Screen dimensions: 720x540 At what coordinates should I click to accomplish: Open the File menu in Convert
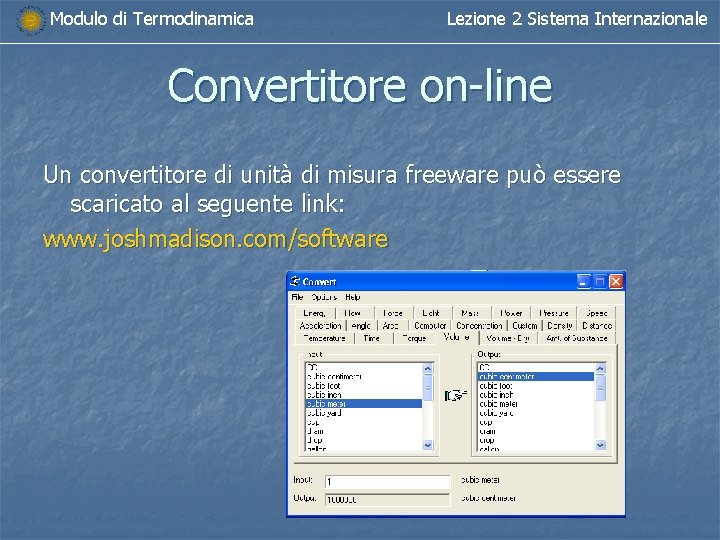click(x=297, y=297)
